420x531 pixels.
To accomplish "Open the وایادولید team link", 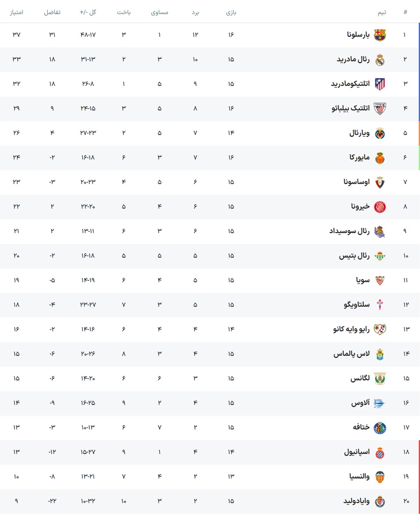I will [357, 501].
